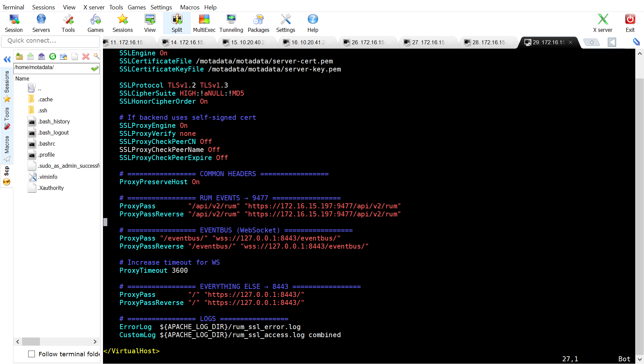Delete selected file red X icon
This screenshot has height=364, width=644.
tap(86, 56)
